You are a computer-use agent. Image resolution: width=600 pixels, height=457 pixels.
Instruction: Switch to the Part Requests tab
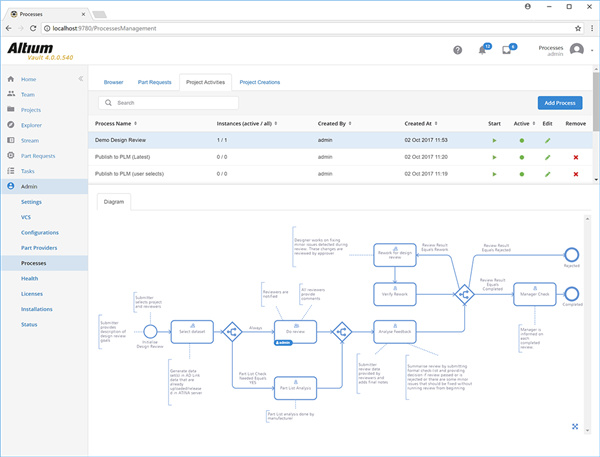(153, 82)
